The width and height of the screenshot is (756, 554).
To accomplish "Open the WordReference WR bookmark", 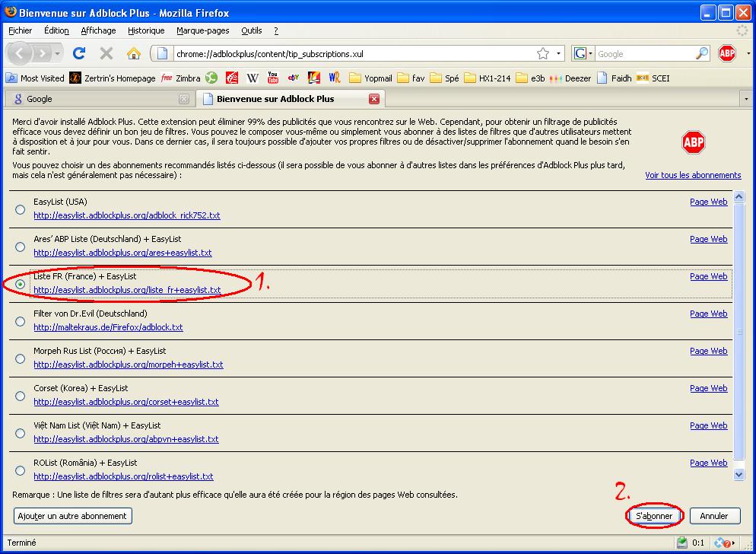I will click(335, 78).
